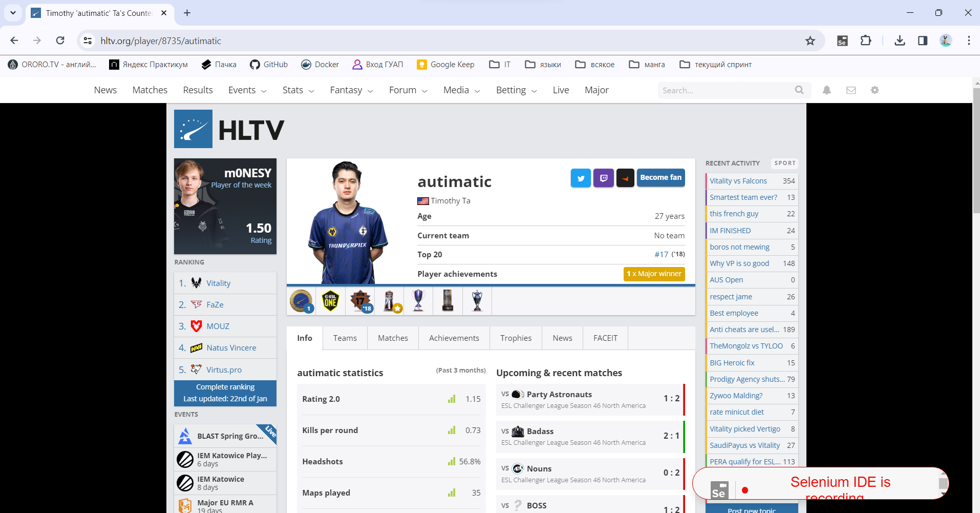Open match versus Badass
The height and width of the screenshot is (513, 980).
tap(590, 437)
